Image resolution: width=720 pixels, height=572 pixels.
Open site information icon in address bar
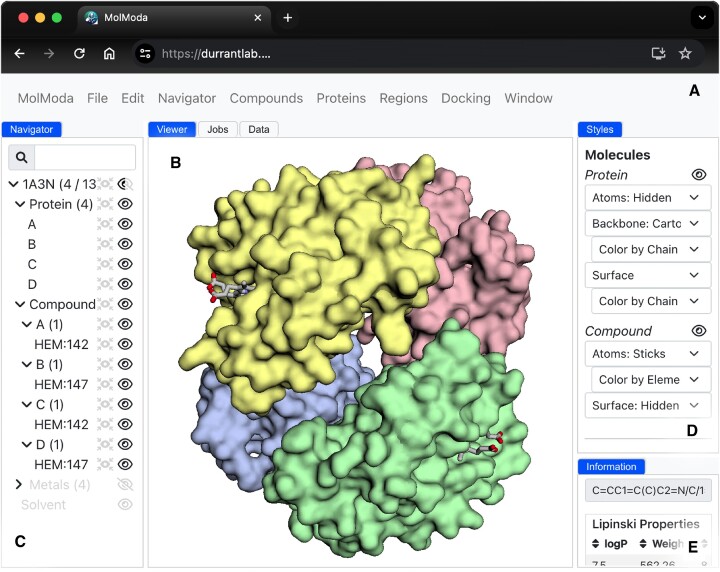[145, 54]
